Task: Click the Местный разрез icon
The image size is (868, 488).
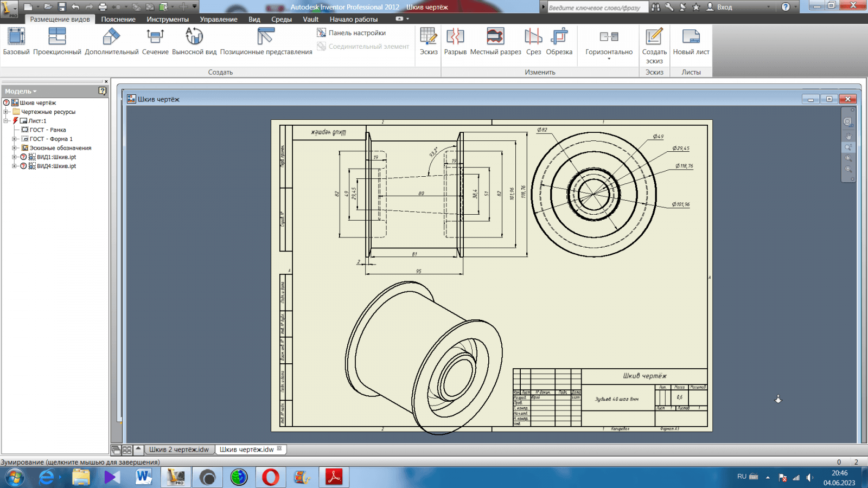Action: click(495, 41)
